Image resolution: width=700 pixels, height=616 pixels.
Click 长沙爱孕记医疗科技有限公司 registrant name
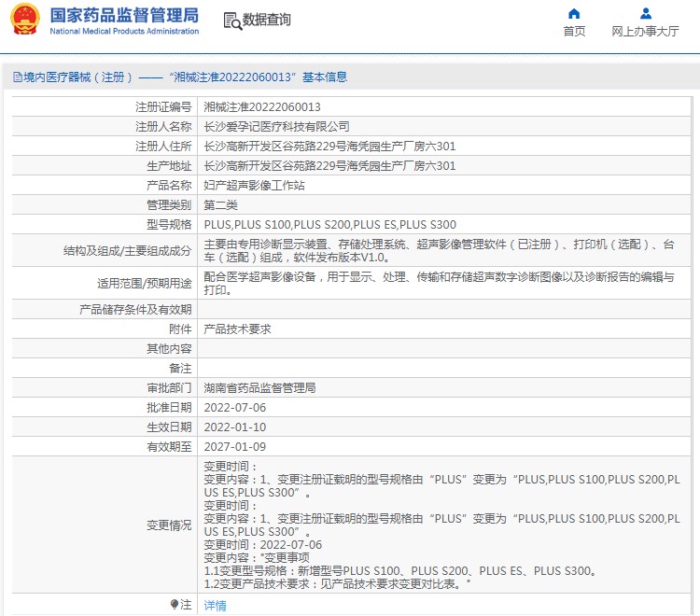[276, 127]
